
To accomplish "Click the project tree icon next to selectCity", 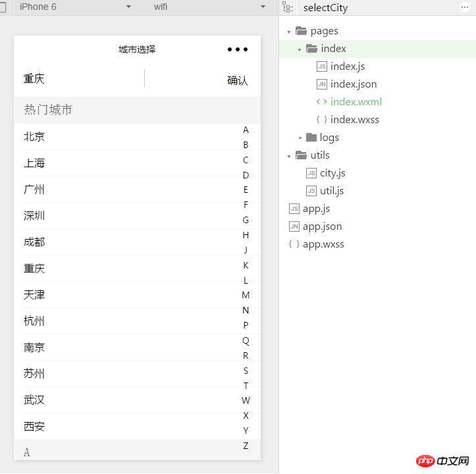I will coord(287,7).
